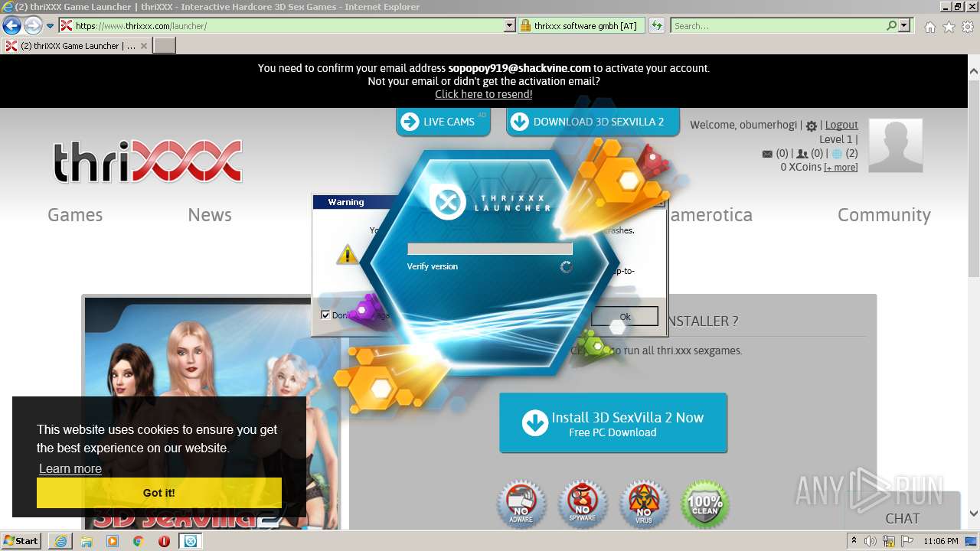Click the LIVE CAMS button
This screenshot has height=551, width=980.
point(443,122)
